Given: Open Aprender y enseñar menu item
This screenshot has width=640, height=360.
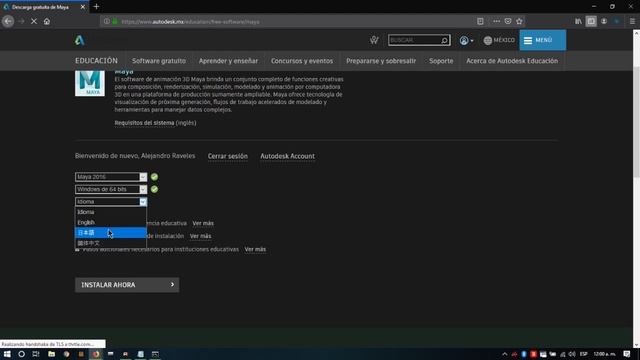Looking at the screenshot, I should point(228,61).
